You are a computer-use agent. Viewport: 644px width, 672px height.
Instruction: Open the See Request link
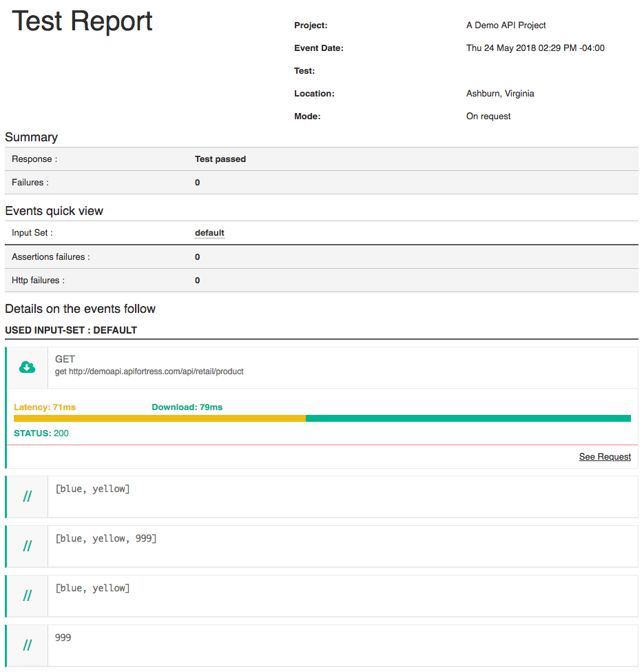[x=605, y=456]
